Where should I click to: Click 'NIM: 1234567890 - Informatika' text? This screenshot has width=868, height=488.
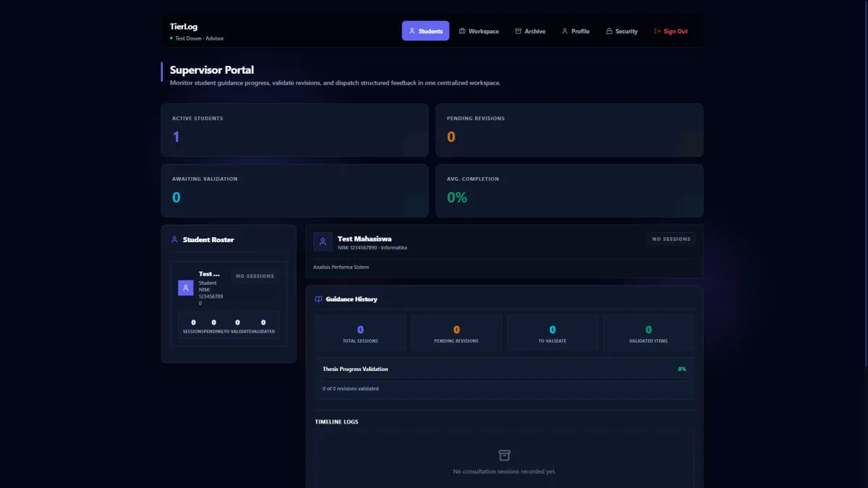(373, 248)
